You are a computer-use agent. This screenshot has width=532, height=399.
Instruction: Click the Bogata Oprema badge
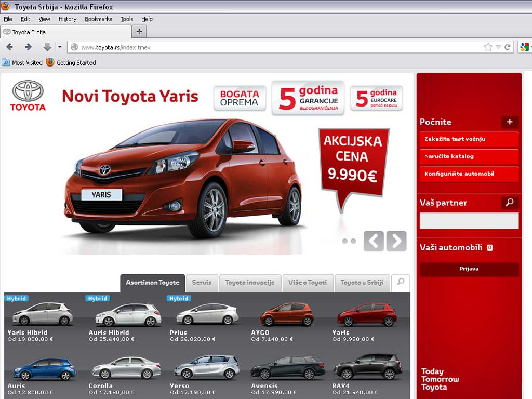coord(240,98)
